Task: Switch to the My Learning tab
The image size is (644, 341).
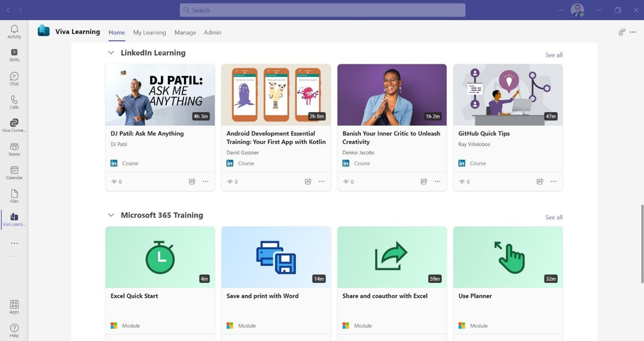Action: 149,32
